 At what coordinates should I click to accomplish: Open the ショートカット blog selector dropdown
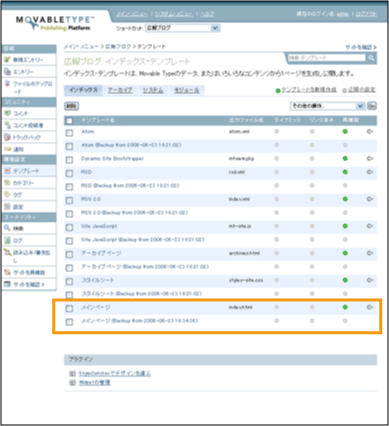tap(182, 28)
